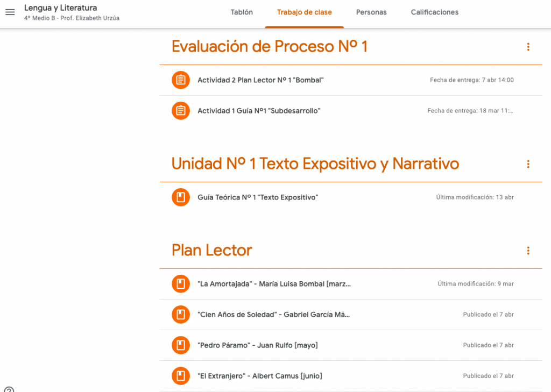Click the material icon beside El Extranjero
Viewport: 551px width, 392px height.
coord(181,376)
